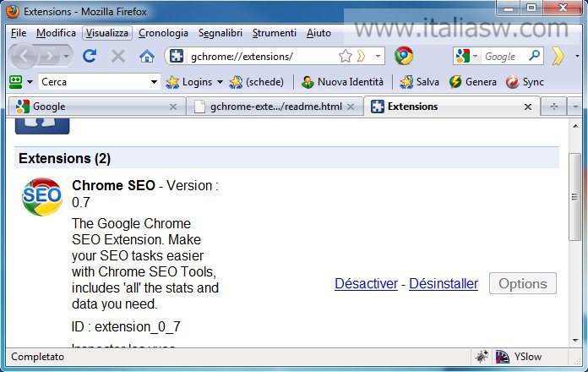
Task: Open the Strumenti menu
Action: (274, 33)
